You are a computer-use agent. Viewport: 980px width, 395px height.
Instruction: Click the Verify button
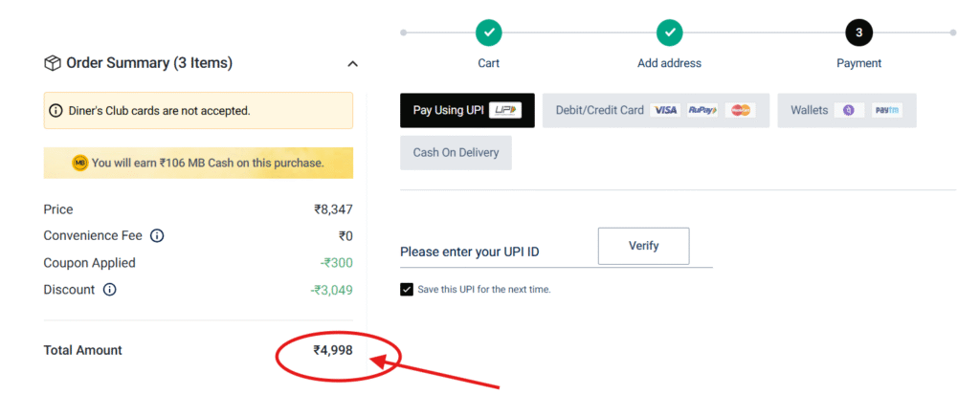click(x=644, y=246)
